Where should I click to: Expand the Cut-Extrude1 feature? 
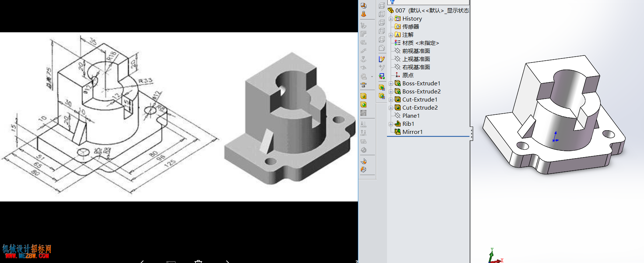pyautogui.click(x=391, y=100)
